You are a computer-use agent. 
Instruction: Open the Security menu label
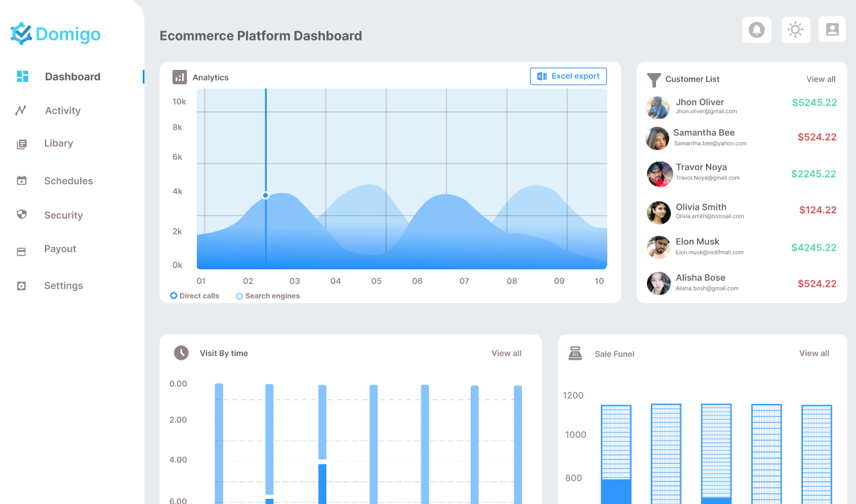[63, 215]
